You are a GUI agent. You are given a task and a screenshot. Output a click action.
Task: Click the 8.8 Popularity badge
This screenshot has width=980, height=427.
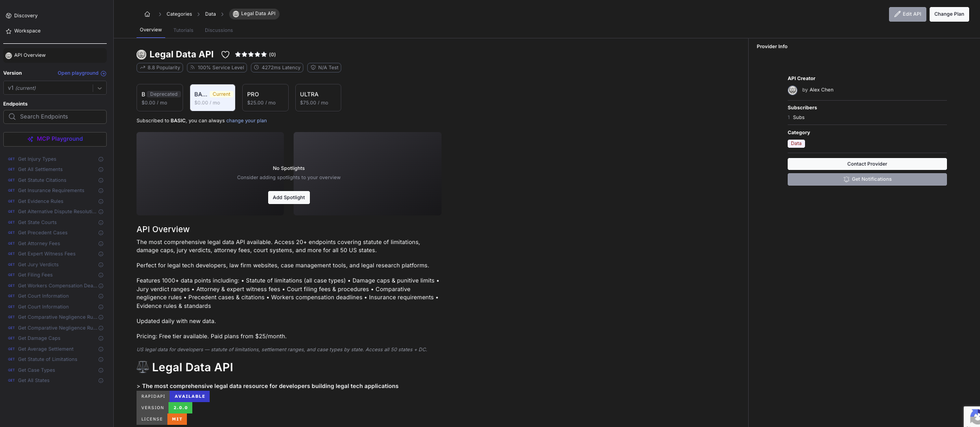click(x=160, y=68)
